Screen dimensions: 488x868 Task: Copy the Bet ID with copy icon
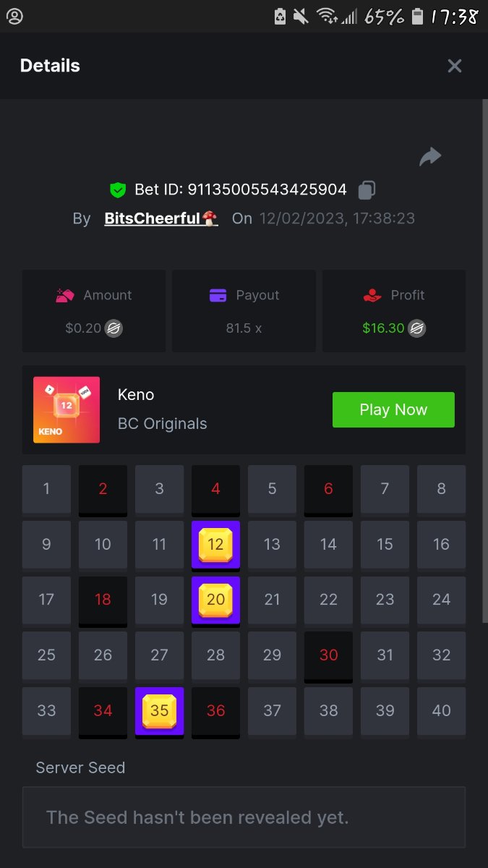367,190
